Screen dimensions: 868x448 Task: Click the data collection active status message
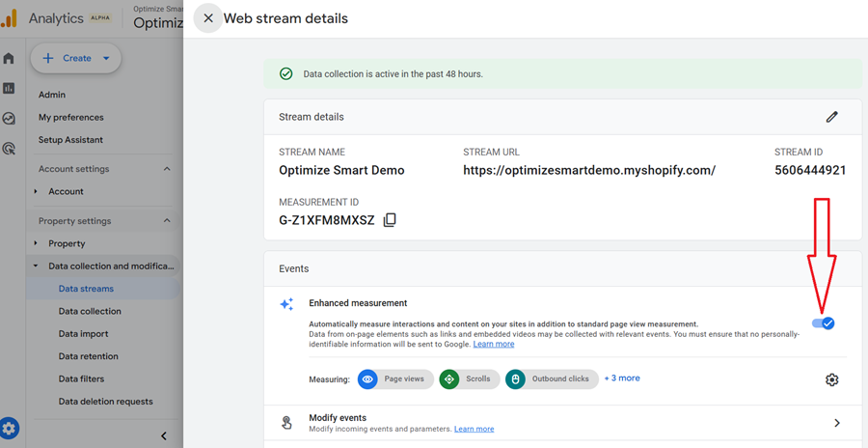coord(393,73)
